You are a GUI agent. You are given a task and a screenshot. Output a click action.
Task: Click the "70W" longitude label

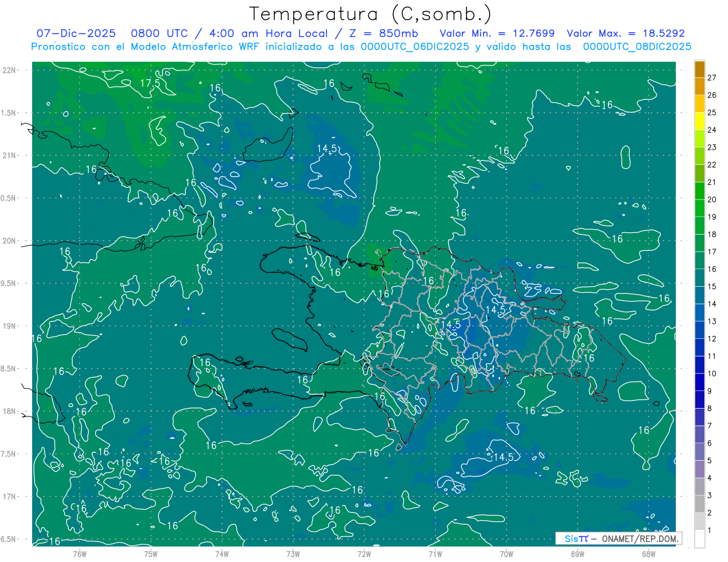point(507,554)
